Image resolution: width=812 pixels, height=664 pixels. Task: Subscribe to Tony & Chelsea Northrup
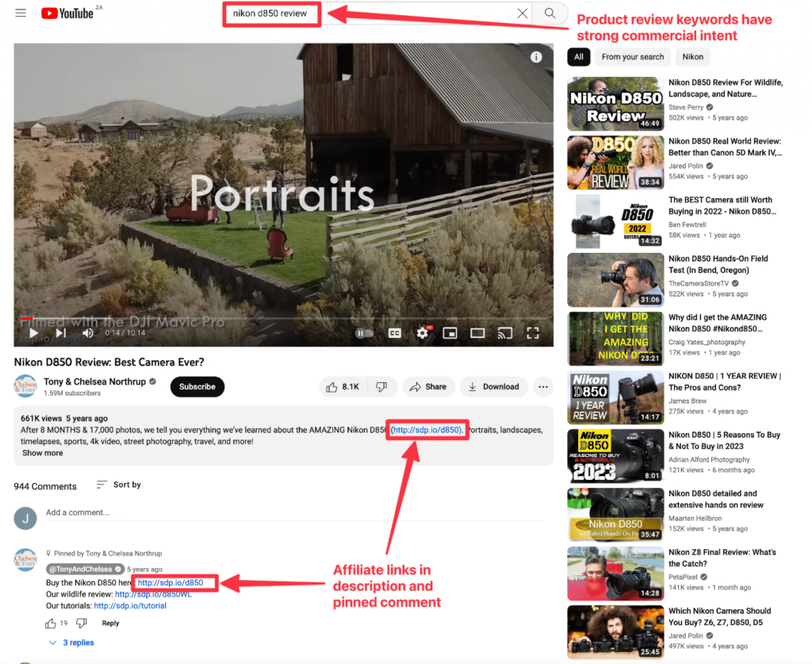point(197,387)
